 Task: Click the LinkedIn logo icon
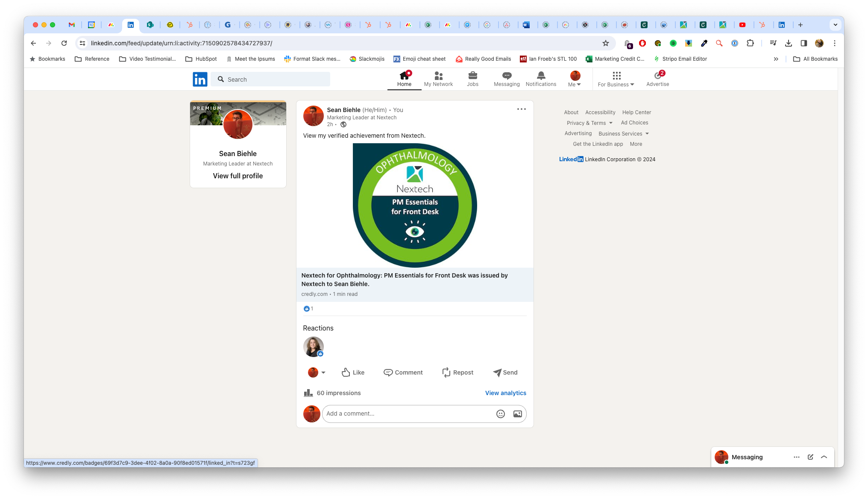point(200,80)
